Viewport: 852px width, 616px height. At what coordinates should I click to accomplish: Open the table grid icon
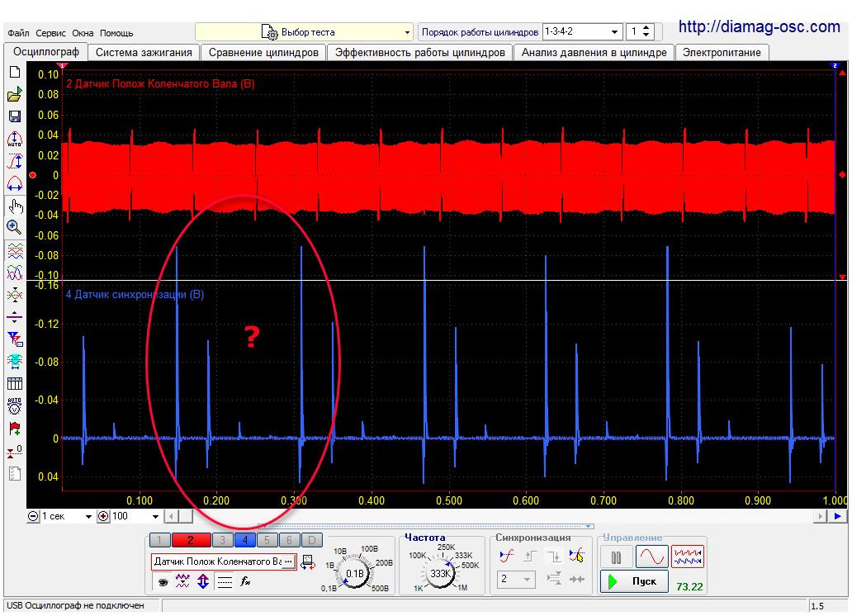point(15,383)
